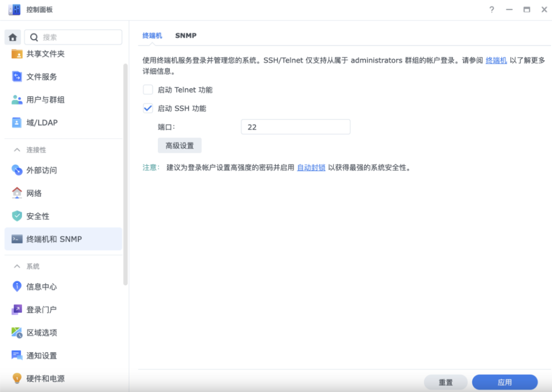Screen dimensions: 552x392
Task: Open 安全性 security shield icon
Action: point(17,216)
